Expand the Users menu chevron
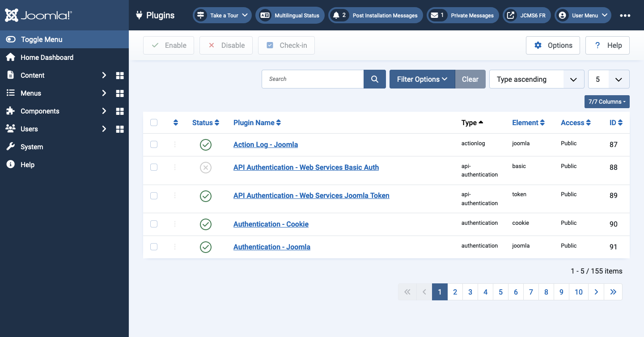The height and width of the screenshot is (337, 644). tap(104, 129)
